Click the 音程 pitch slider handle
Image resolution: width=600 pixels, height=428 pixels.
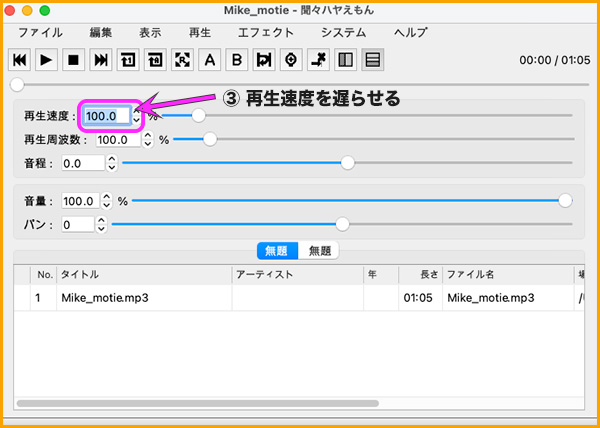tap(347, 163)
